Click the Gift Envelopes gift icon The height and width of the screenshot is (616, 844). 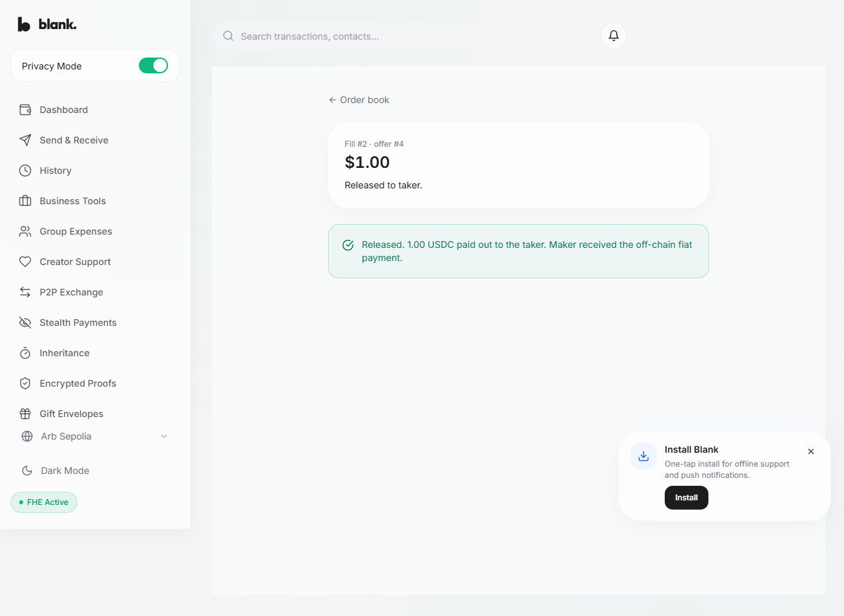pos(25,414)
